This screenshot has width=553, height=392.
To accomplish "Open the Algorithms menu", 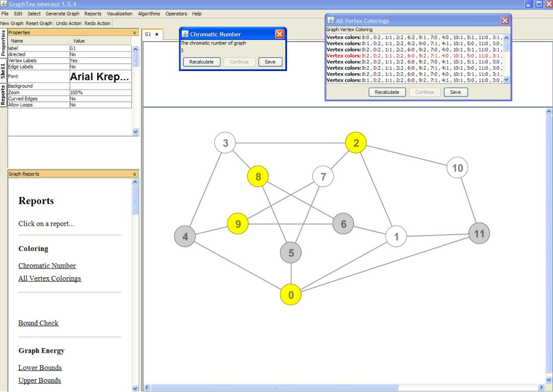I will pyautogui.click(x=149, y=13).
